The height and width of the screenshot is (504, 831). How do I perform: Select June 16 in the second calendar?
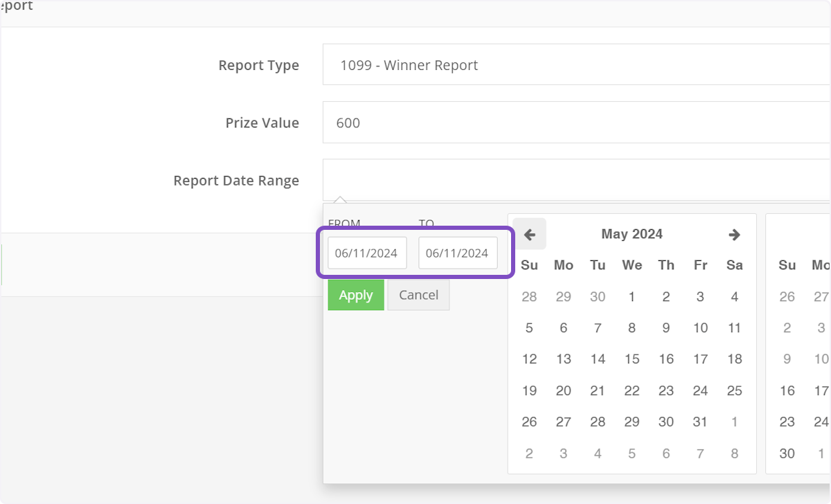pyautogui.click(x=787, y=390)
